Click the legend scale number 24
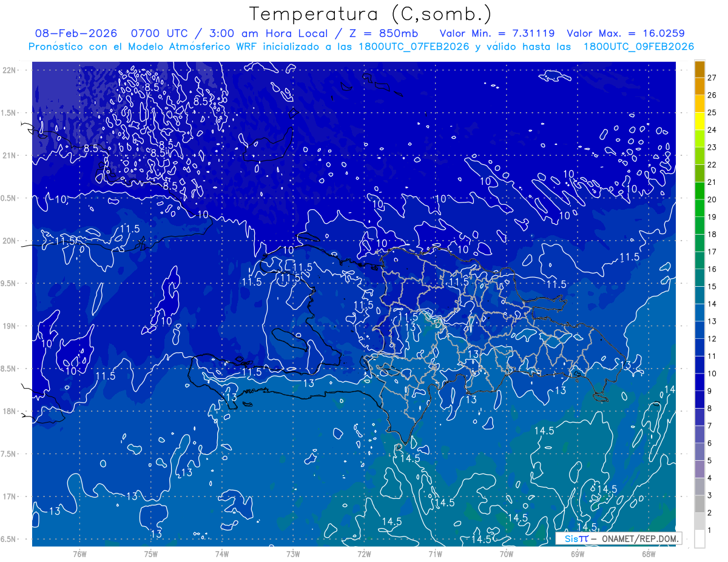 [x=712, y=130]
